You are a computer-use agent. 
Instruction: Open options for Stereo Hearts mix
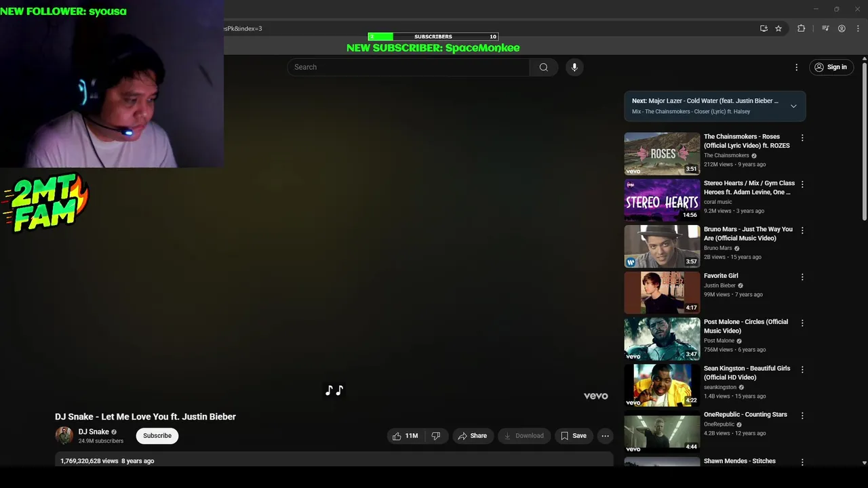tap(802, 184)
